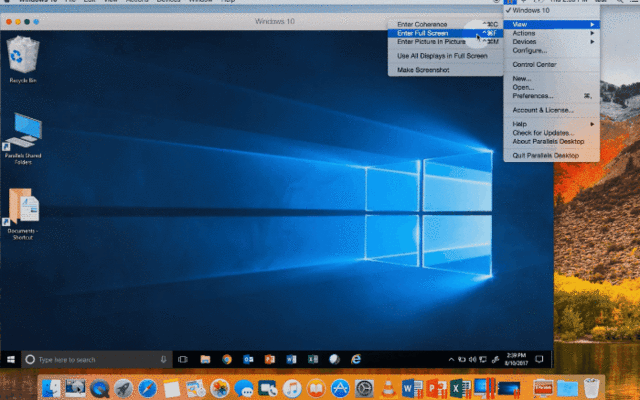Screen dimensions: 640x400
Task: Open System Preferences in the macOS Dock
Action: click(x=364, y=388)
